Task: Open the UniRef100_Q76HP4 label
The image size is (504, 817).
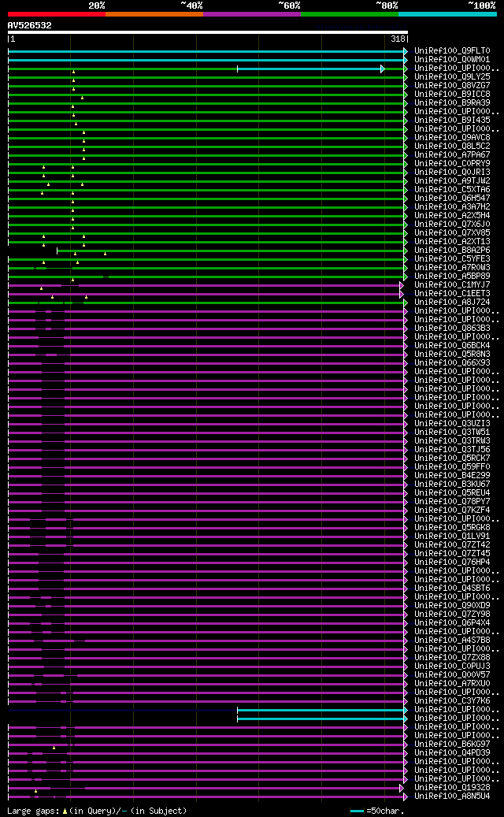Action: [x=452, y=562]
